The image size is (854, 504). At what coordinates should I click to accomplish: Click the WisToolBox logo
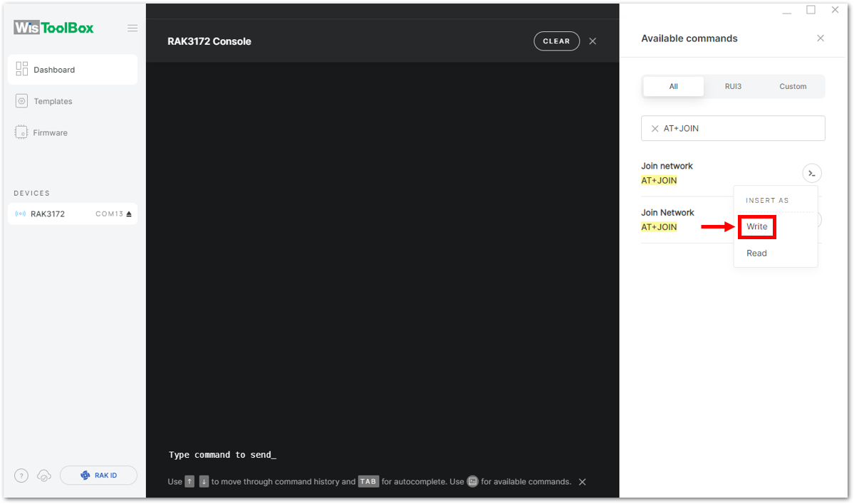point(54,28)
